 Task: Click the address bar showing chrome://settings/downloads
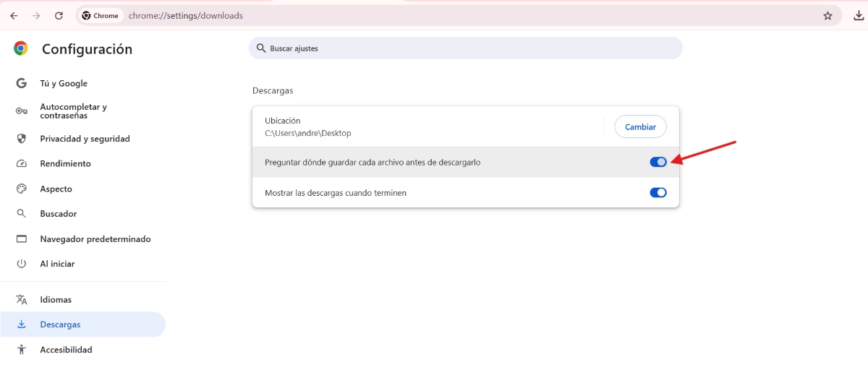[x=434, y=16]
